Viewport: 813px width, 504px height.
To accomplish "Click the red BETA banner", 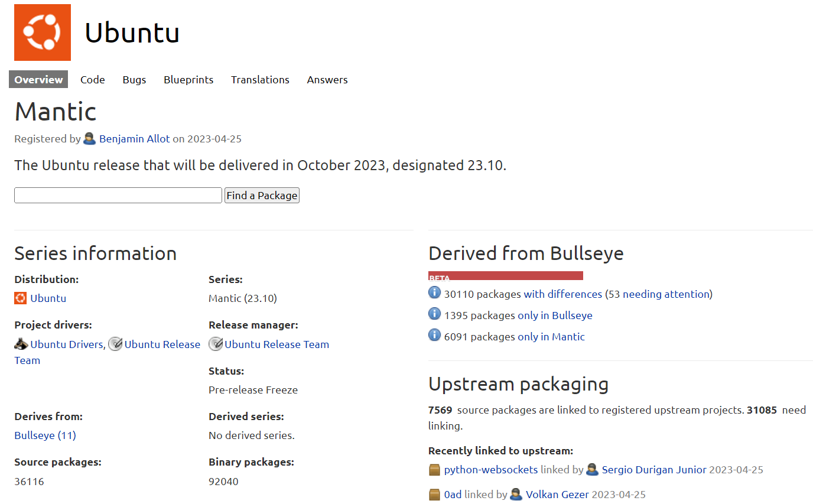I will [506, 276].
